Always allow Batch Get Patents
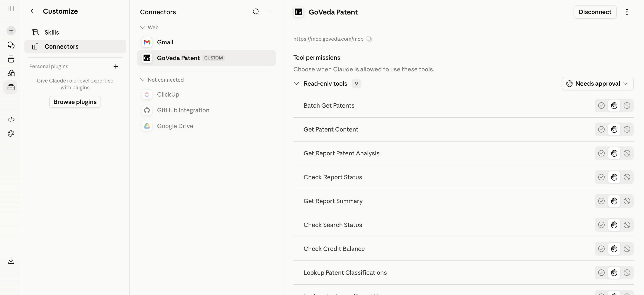644x295 pixels. (x=601, y=106)
